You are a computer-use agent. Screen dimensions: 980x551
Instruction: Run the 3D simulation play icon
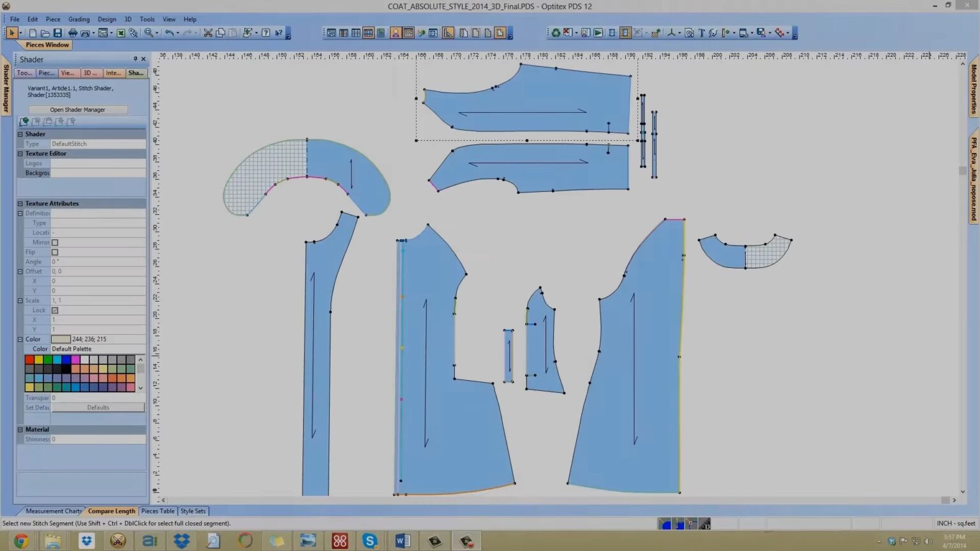click(x=598, y=33)
